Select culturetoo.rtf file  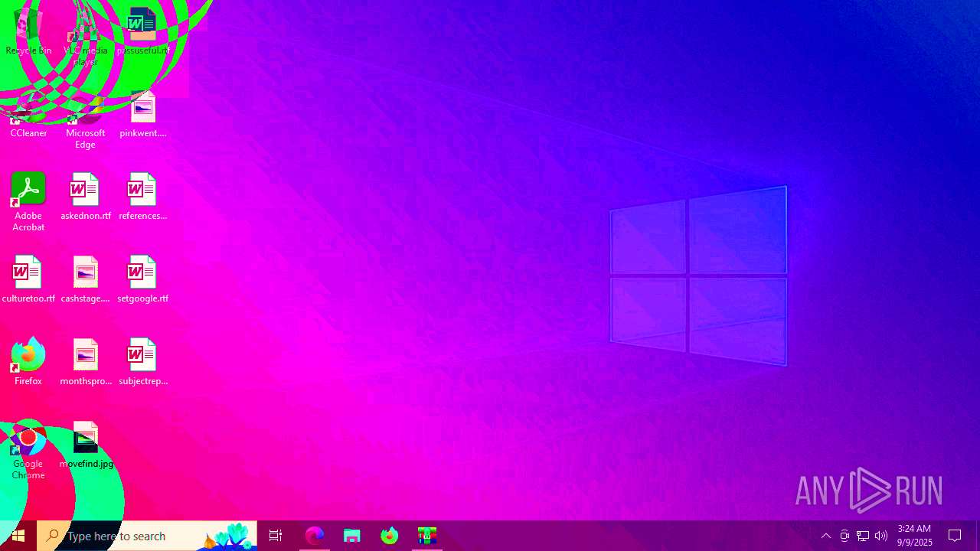coord(28,280)
